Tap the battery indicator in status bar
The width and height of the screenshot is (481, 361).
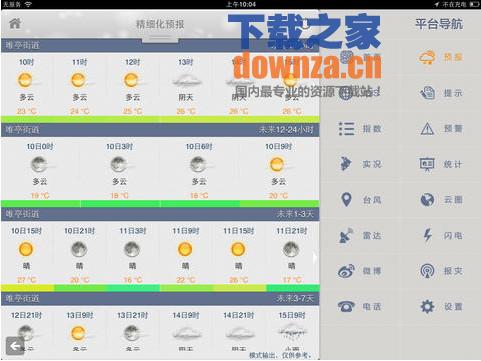click(474, 4)
